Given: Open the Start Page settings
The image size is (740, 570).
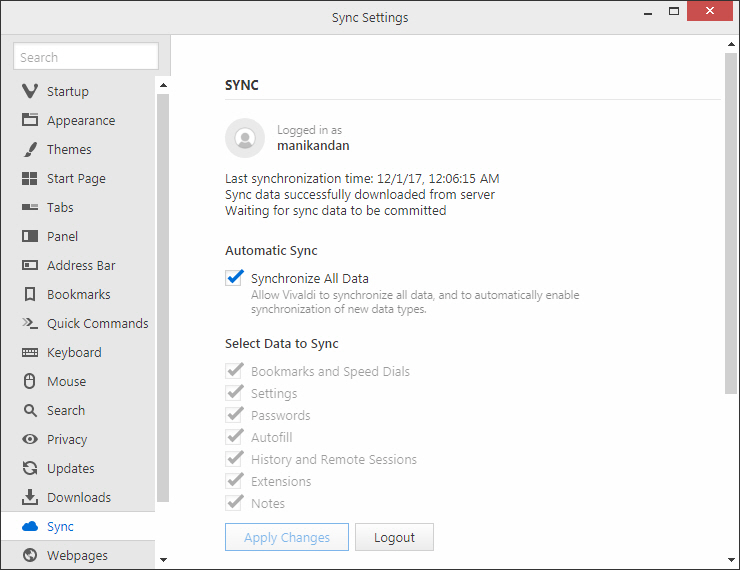Looking at the screenshot, I should click(x=78, y=178).
